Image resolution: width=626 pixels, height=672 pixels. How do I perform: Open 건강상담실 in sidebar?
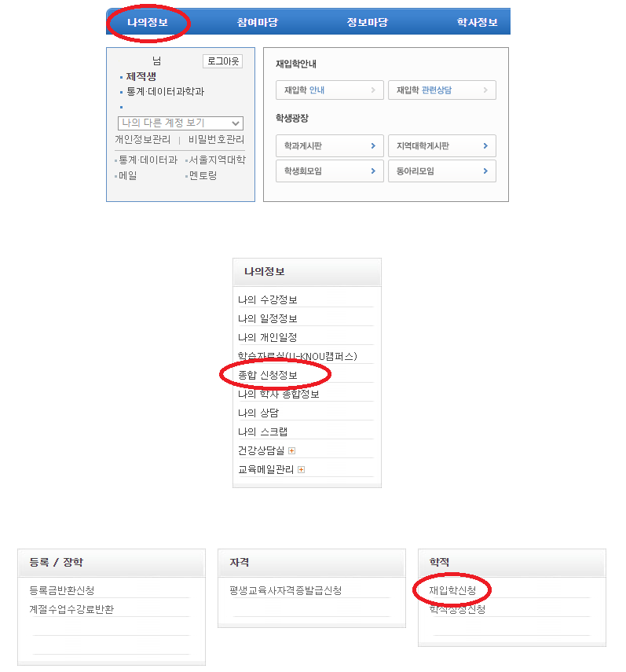point(262,450)
